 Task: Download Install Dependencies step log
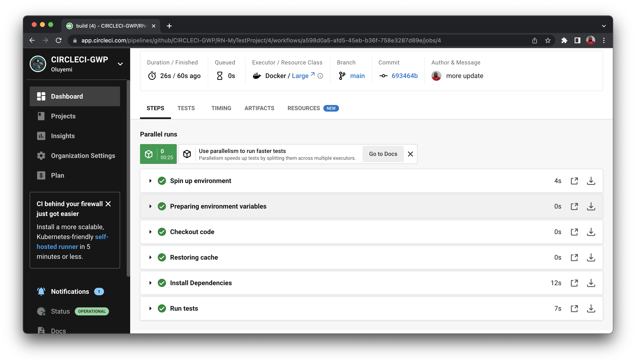pos(591,283)
